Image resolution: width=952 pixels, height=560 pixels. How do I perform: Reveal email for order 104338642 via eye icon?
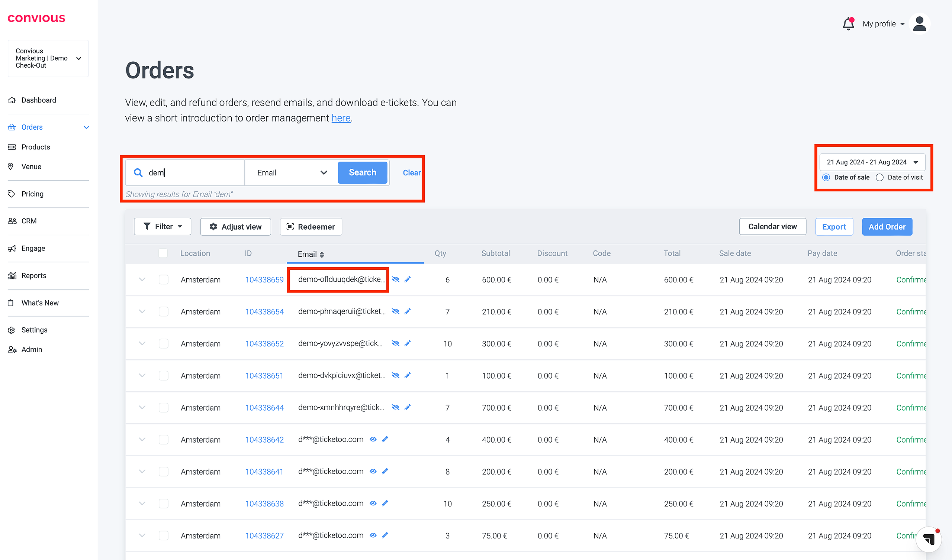pos(373,439)
